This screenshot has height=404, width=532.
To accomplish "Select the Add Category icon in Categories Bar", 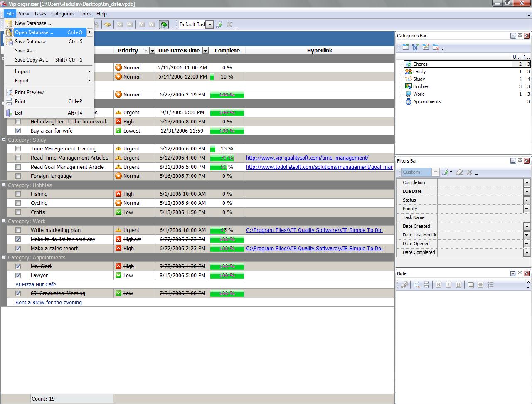I will click(x=404, y=47).
